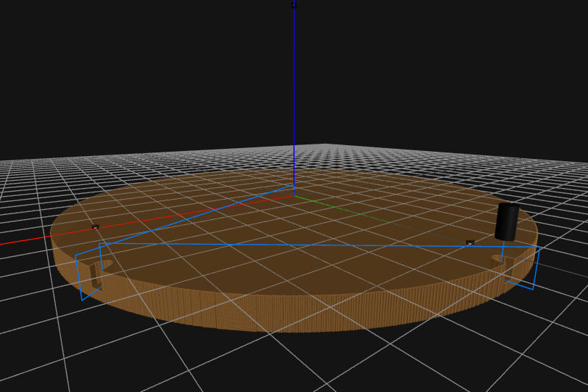Viewport: 588px width, 392px height.
Task: Click the Z label atop the blue axis
Action: [x=293, y=4]
